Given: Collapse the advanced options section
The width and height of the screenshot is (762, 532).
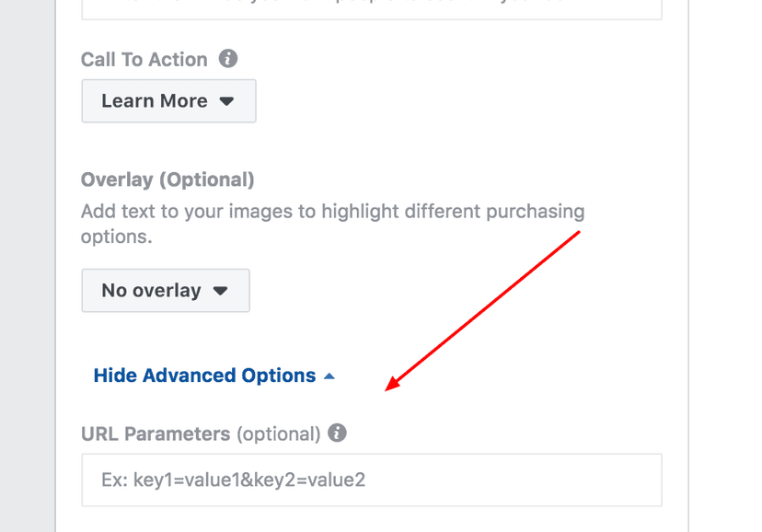Looking at the screenshot, I should [204, 375].
